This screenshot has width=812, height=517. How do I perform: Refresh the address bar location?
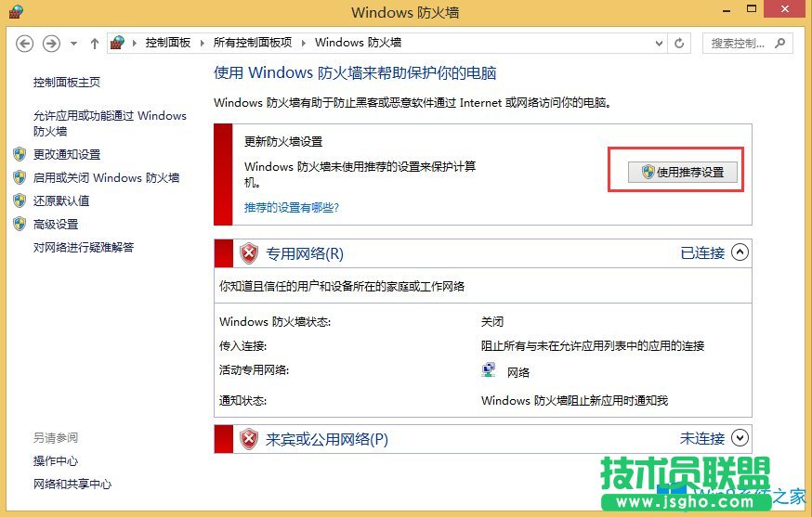(679, 44)
